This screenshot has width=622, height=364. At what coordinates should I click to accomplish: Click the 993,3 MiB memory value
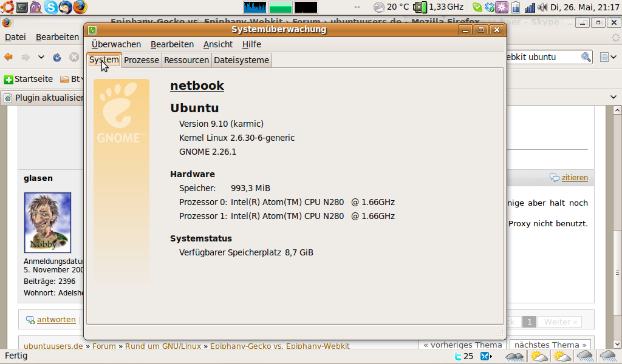click(x=250, y=188)
